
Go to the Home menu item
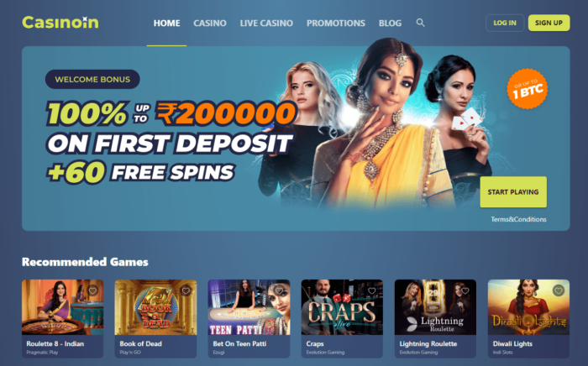pyautogui.click(x=166, y=24)
